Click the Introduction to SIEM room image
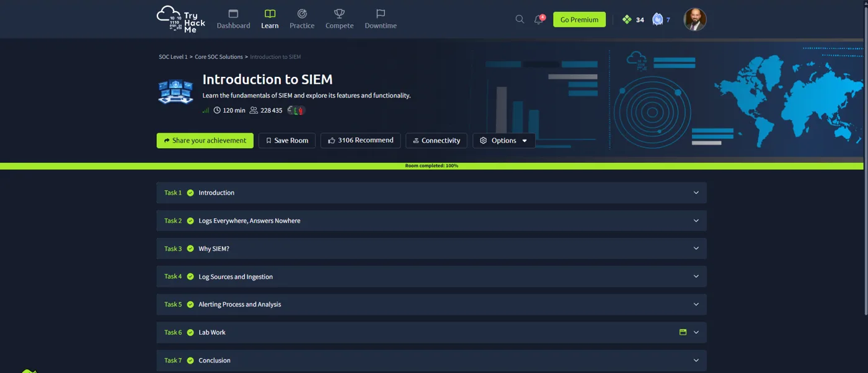Screen dimensions: 868x373 point(175,92)
